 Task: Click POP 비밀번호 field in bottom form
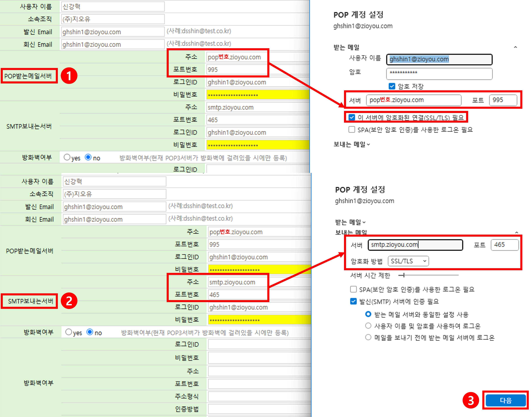(x=259, y=270)
